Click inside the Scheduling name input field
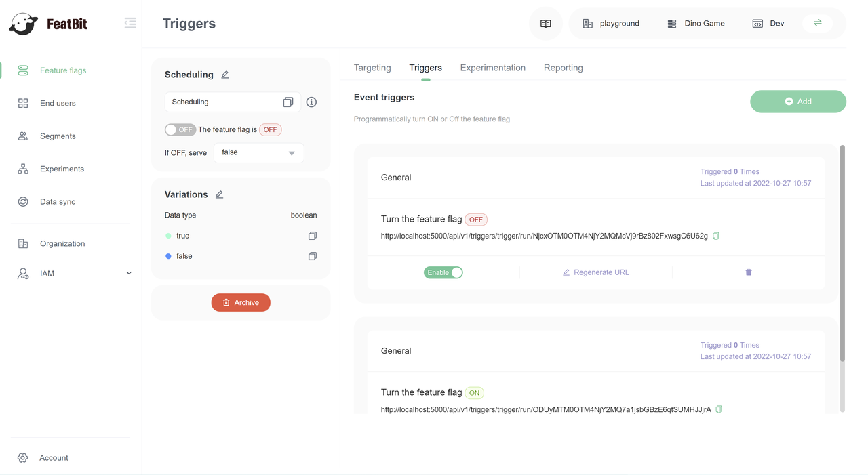868x475 pixels. (x=224, y=102)
